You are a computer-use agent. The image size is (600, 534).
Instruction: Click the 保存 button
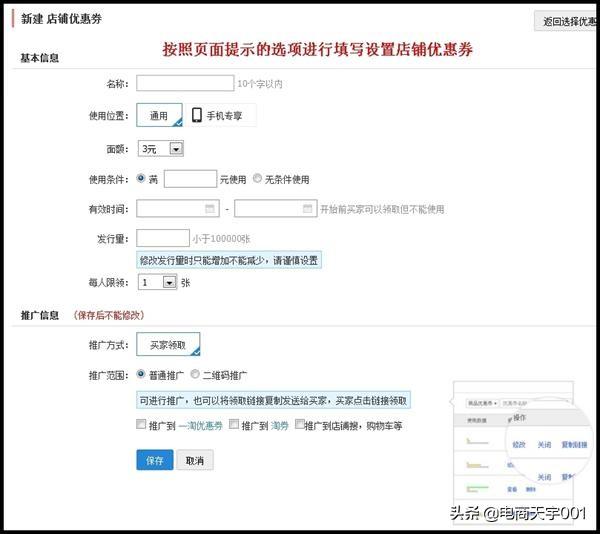click(x=154, y=461)
